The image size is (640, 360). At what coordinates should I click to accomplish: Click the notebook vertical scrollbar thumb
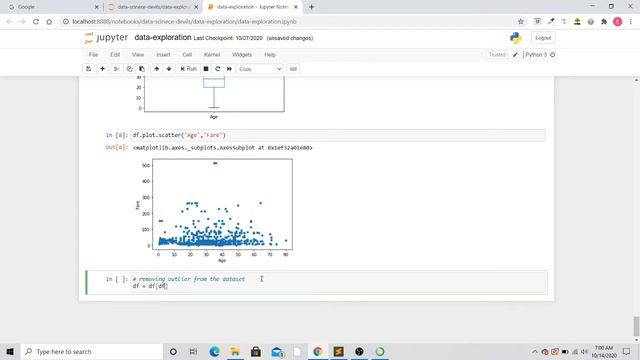coord(636,326)
